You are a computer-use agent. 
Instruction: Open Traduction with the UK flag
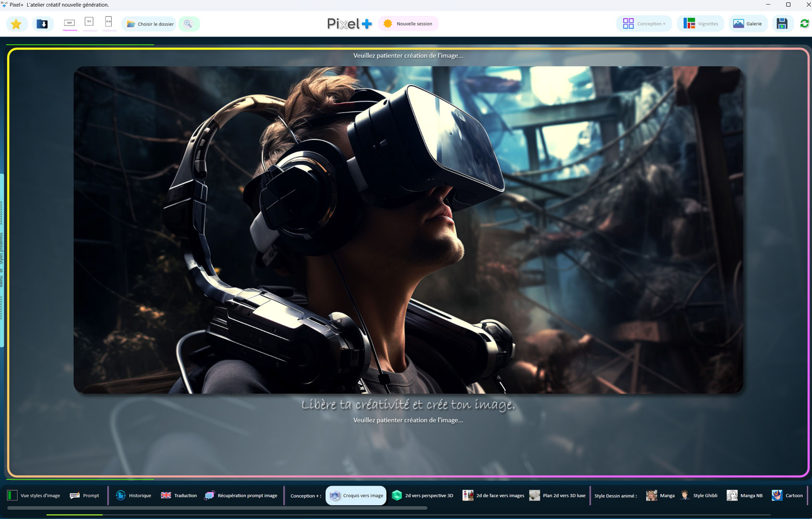click(179, 495)
